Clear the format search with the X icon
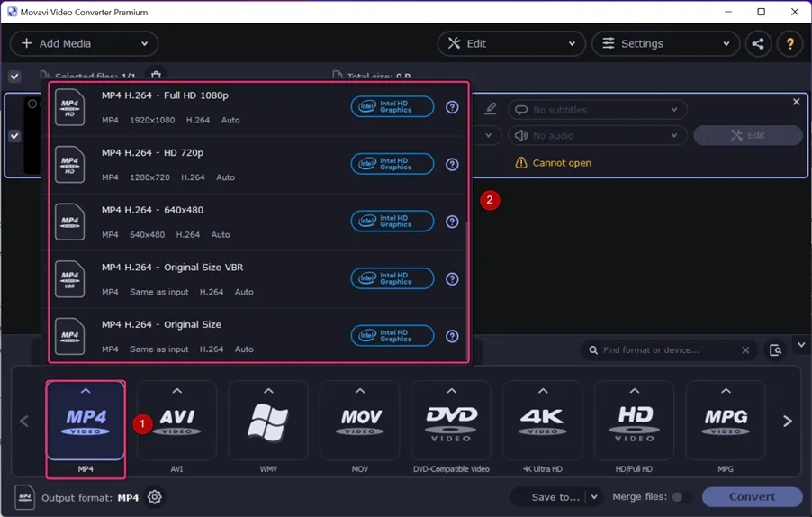The image size is (812, 517). point(745,350)
